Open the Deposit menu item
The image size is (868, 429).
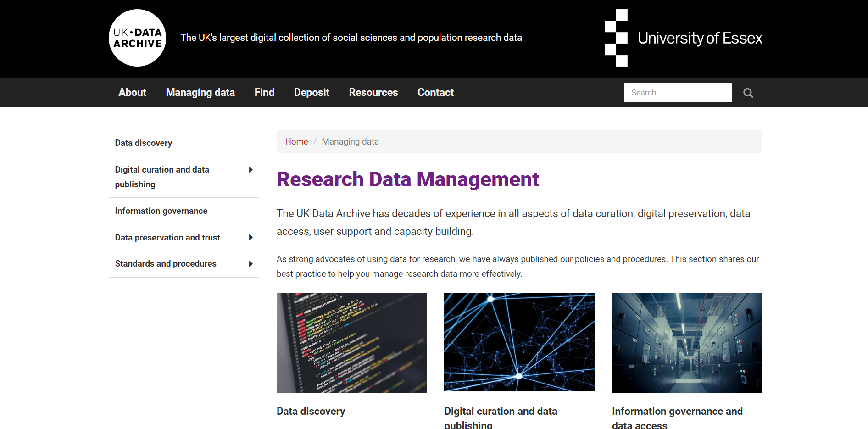312,92
